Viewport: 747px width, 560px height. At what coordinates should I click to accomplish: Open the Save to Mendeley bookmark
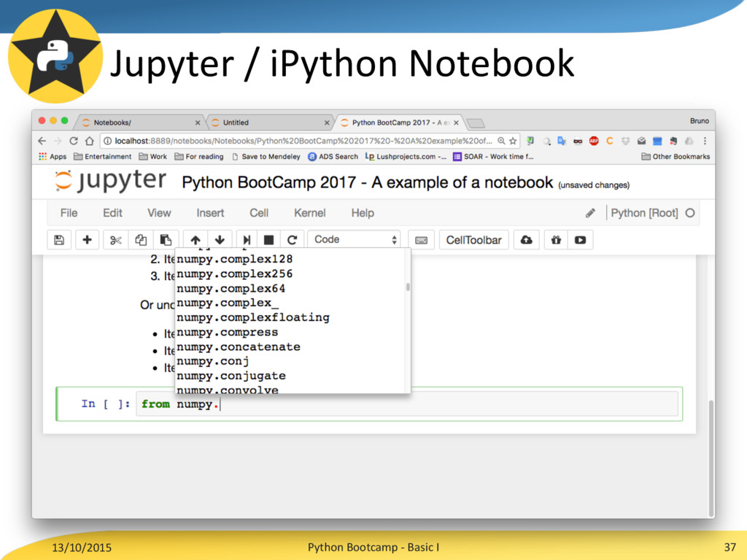point(266,156)
